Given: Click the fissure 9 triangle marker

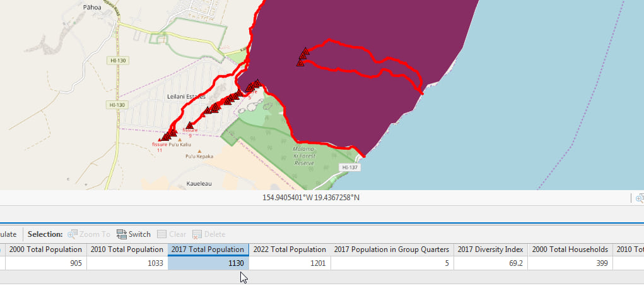Looking at the screenshot, I should point(189,125).
